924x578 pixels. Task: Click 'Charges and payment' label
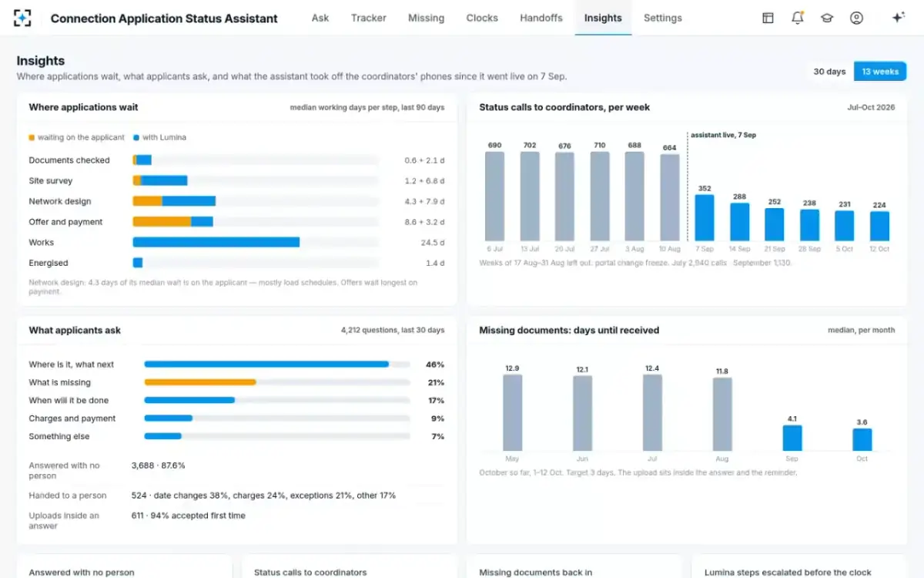tap(72, 418)
